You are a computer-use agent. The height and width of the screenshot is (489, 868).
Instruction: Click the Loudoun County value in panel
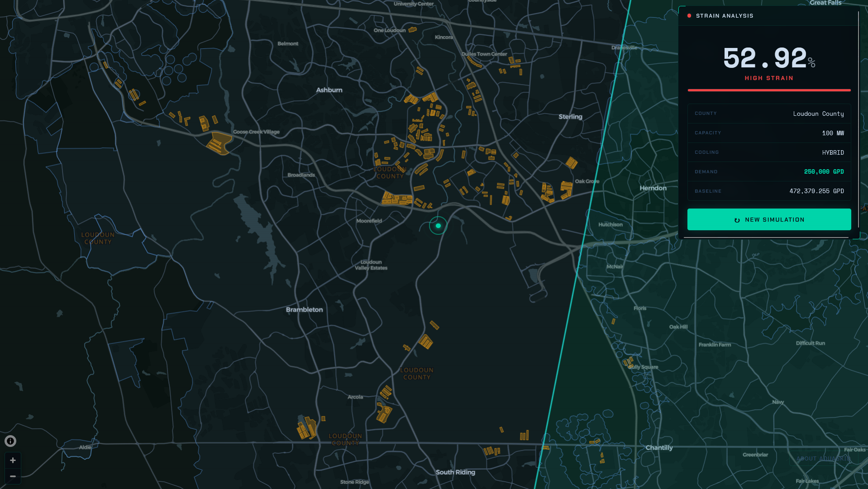tap(818, 114)
